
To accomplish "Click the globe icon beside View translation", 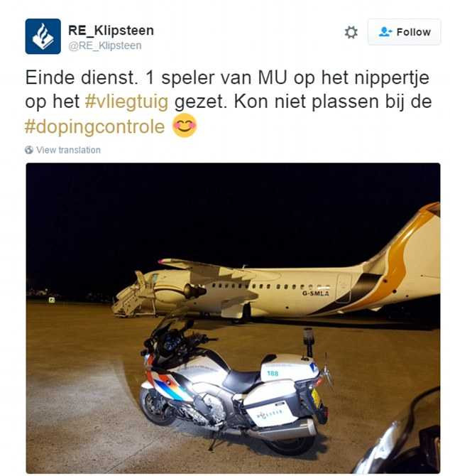I will (x=29, y=150).
